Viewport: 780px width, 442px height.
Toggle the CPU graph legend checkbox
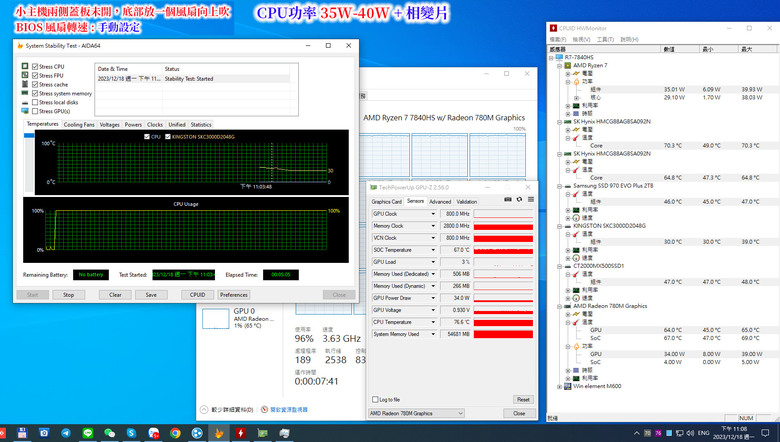pyautogui.click(x=147, y=136)
